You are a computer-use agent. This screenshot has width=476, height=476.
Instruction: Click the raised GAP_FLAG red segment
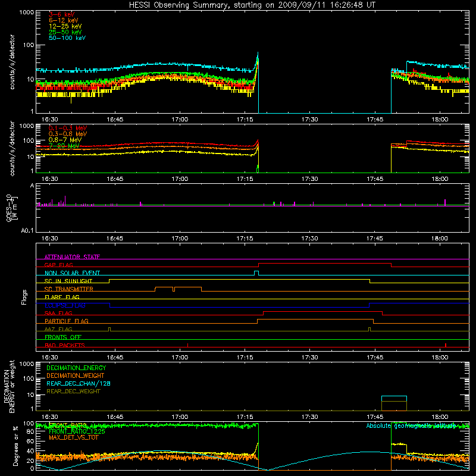(325, 264)
